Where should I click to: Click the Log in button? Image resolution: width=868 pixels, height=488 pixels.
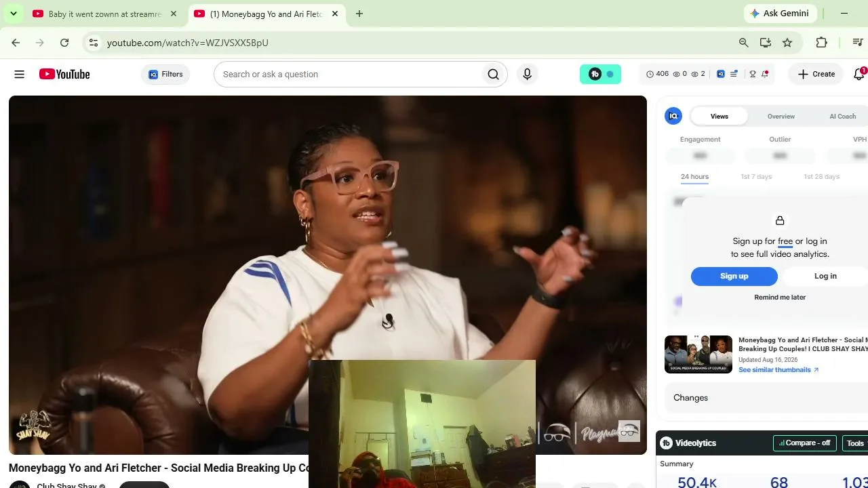(x=825, y=277)
